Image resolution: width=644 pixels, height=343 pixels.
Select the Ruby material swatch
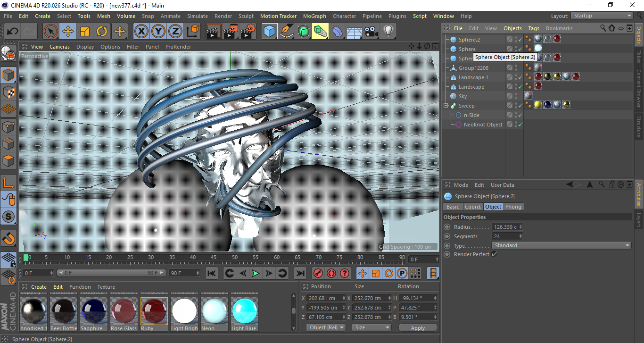coord(154,311)
